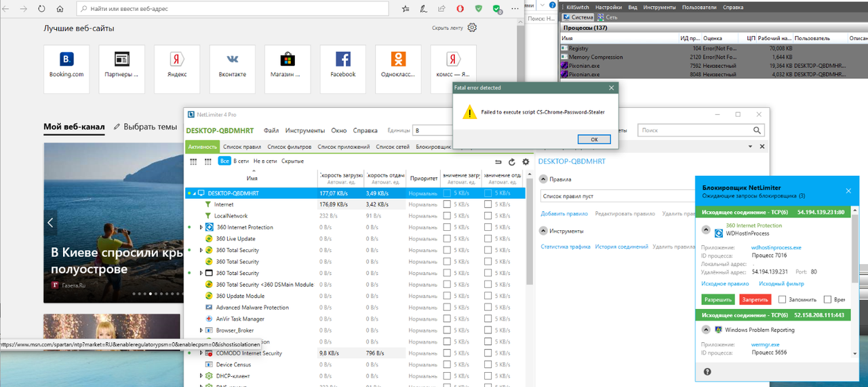Open the KillSwitch Настройки menu
Screen dimensions: 868x387
[x=608, y=7]
